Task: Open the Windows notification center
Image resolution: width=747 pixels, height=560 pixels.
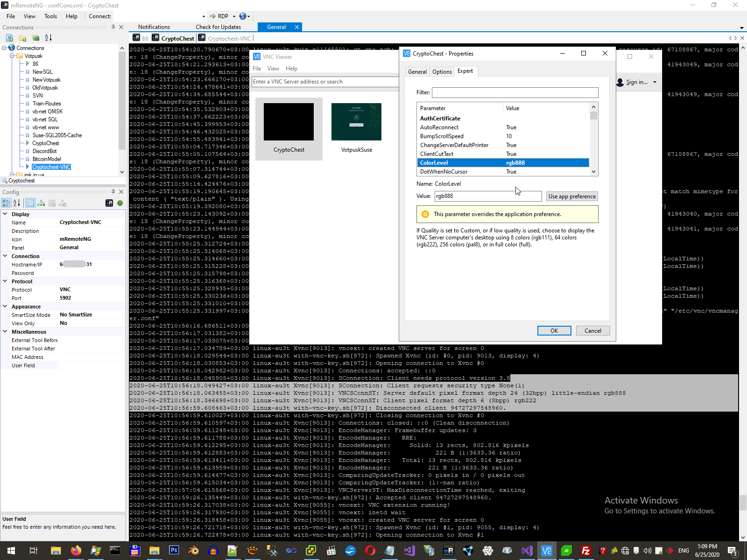Action: 733,551
